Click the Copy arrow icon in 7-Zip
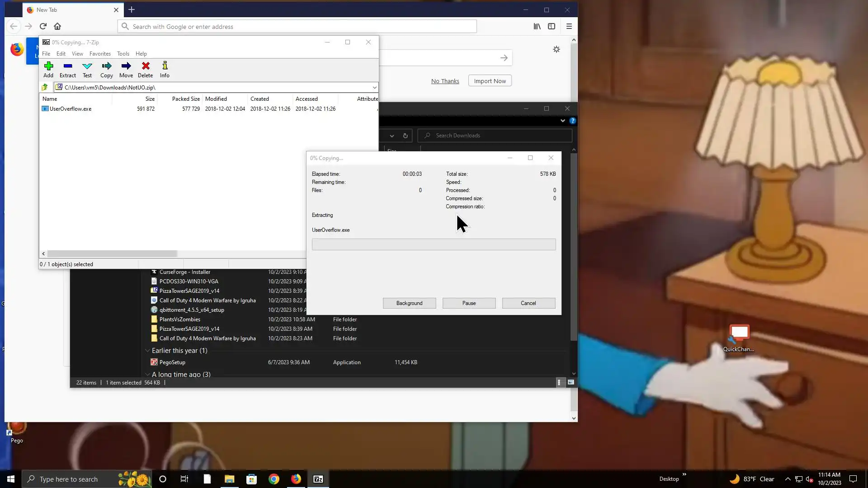 click(x=107, y=66)
